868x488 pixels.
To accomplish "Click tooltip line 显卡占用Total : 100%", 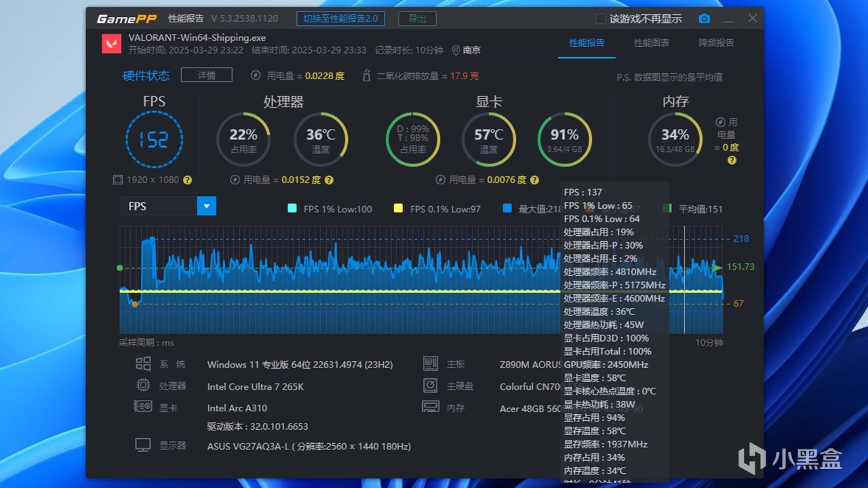I will pos(608,351).
